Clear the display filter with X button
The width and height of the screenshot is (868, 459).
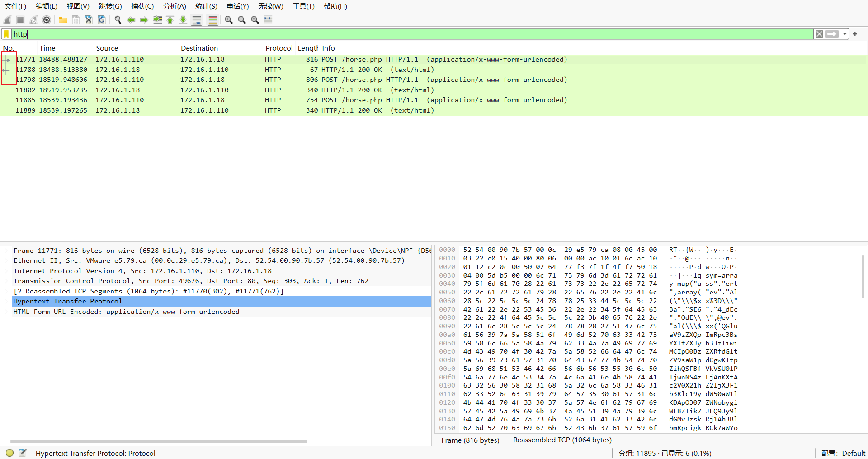pos(819,34)
